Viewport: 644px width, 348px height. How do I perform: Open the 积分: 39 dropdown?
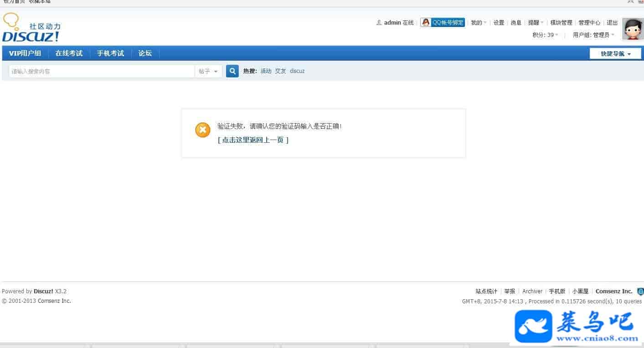545,35
